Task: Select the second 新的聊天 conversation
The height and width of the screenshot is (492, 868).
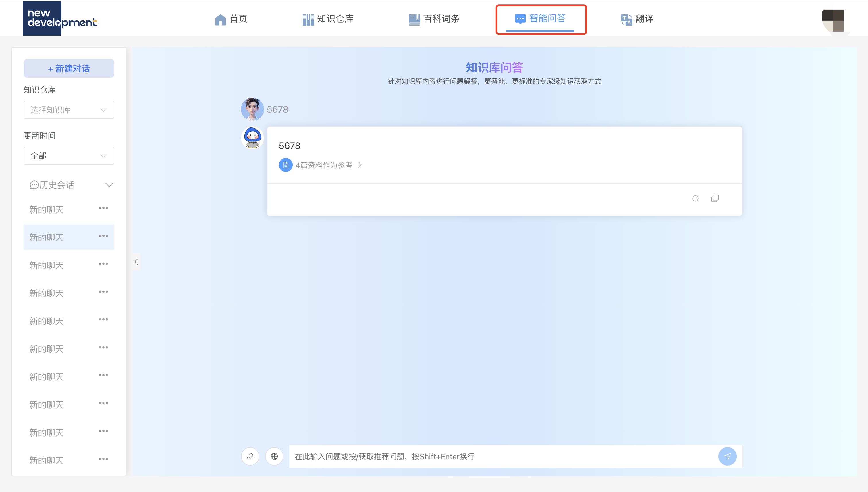Action: click(x=46, y=237)
